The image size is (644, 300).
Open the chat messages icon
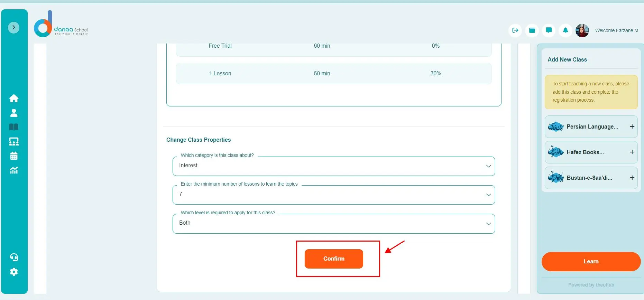click(x=549, y=30)
